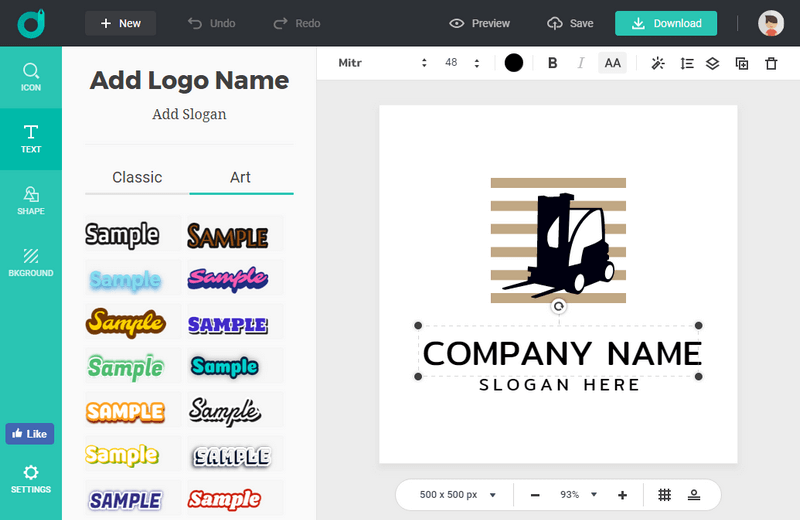Toggle uppercase AA text option
This screenshot has height=520, width=800.
[612, 63]
